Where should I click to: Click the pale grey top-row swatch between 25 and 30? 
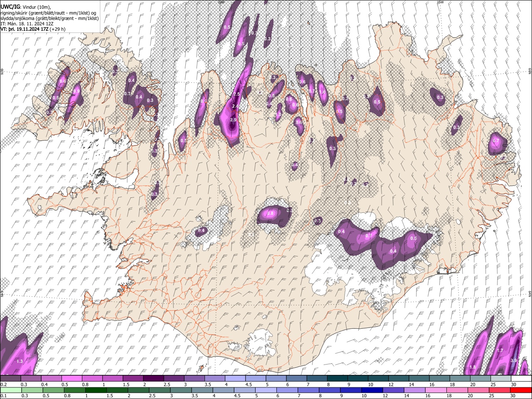point(501,378)
